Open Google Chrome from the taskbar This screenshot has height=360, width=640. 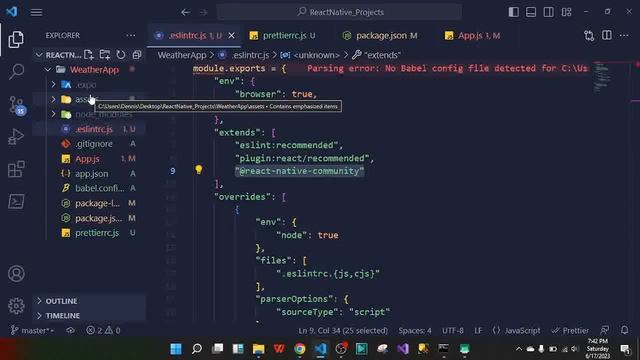tap(300, 349)
